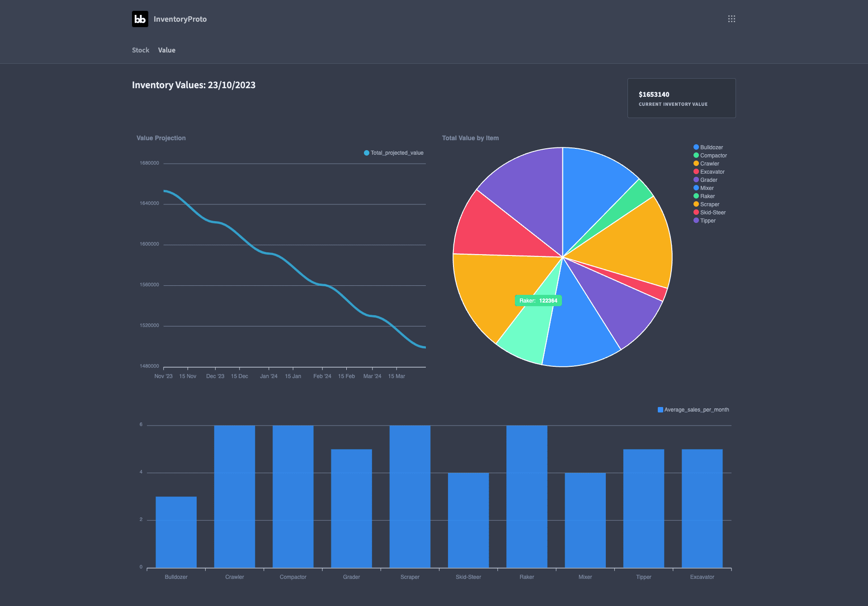Toggle Compactor in the pie chart legend
The height and width of the screenshot is (606, 868).
tap(710, 156)
